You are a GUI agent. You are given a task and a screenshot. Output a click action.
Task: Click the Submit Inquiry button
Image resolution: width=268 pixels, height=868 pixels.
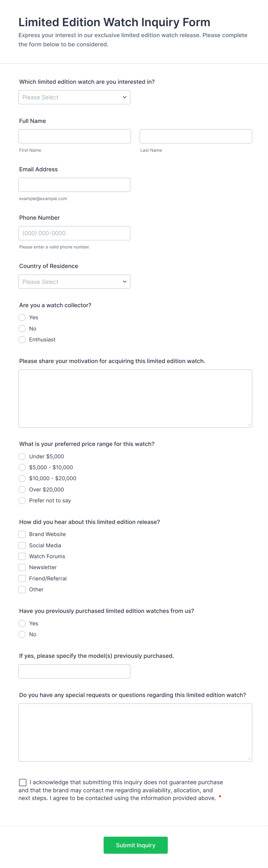click(x=135, y=845)
